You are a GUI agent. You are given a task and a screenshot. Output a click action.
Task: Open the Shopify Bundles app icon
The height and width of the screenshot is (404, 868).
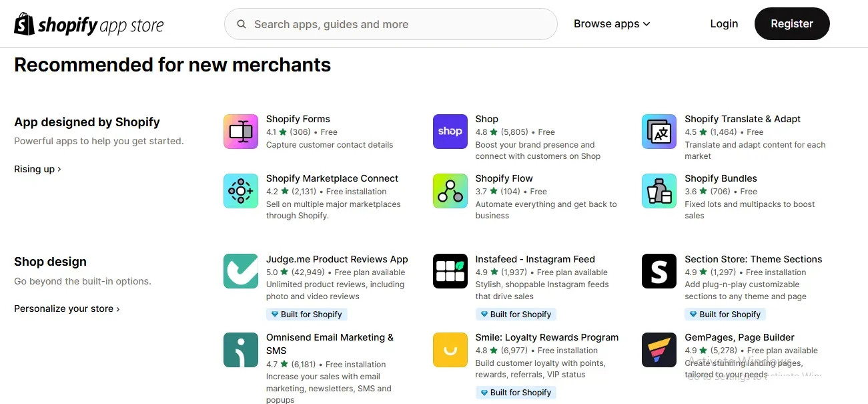(659, 191)
